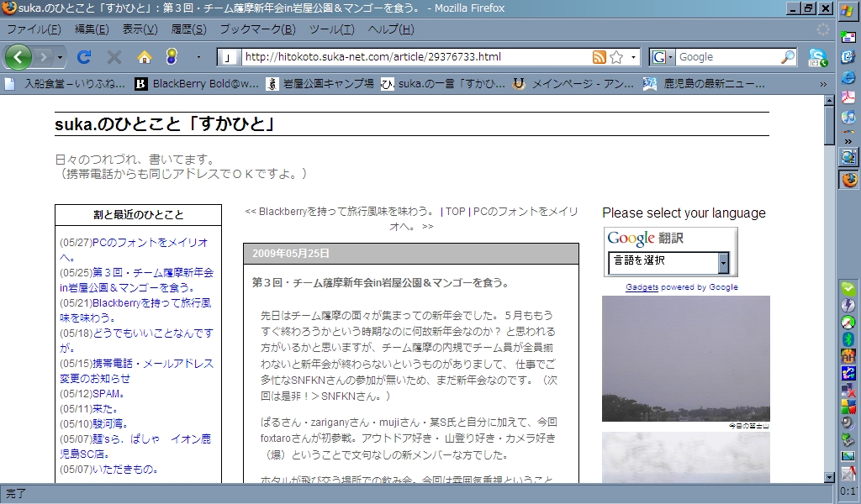Screen dimensions: 861x504
Task: Open the 入船食堂 bookmark
Action: 65,84
